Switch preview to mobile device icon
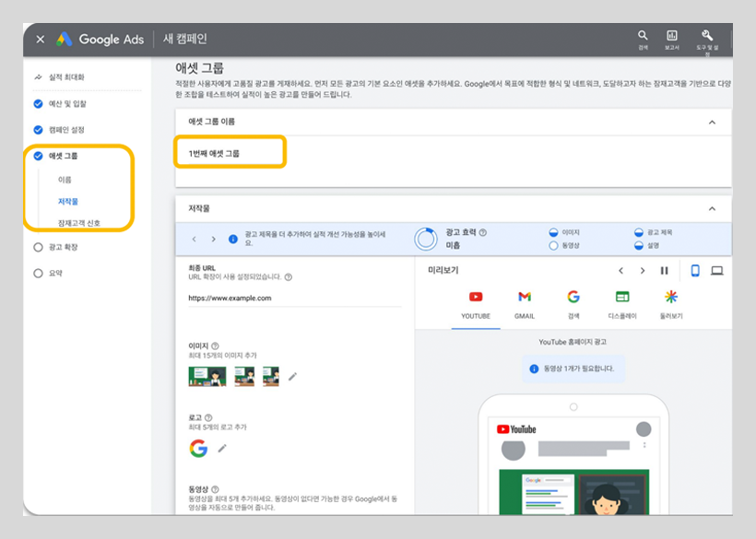The width and height of the screenshot is (756, 539). coord(695,271)
